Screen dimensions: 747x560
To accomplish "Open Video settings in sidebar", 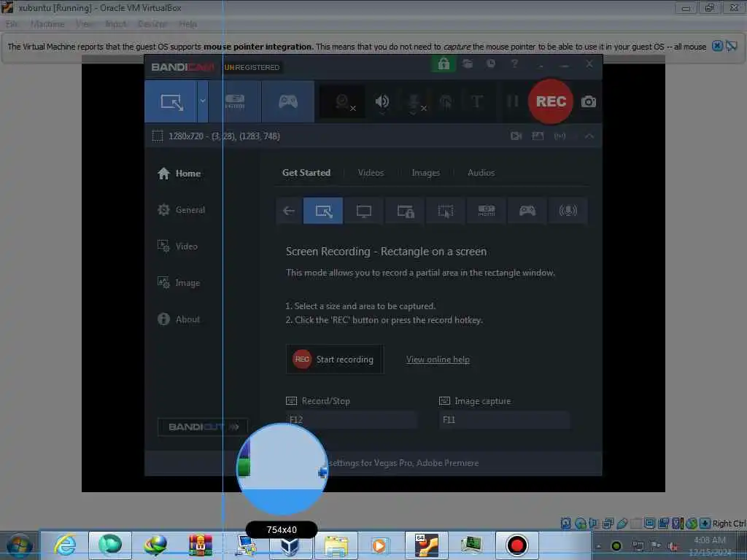I will point(178,246).
